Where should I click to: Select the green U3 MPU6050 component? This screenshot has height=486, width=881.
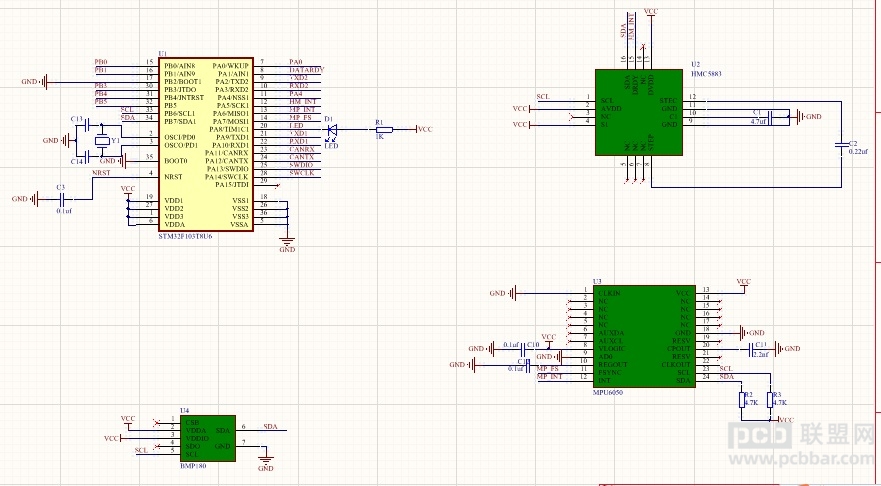pyautogui.click(x=644, y=337)
